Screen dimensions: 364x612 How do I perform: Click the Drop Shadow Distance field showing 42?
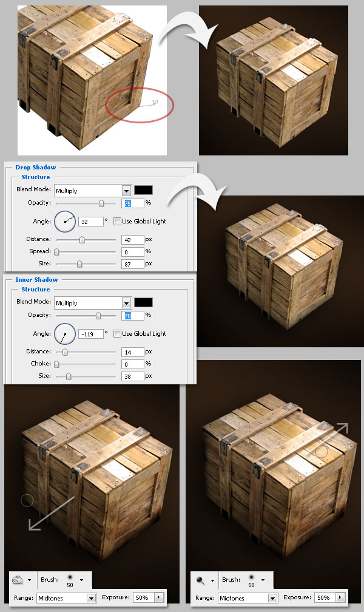[x=133, y=240]
